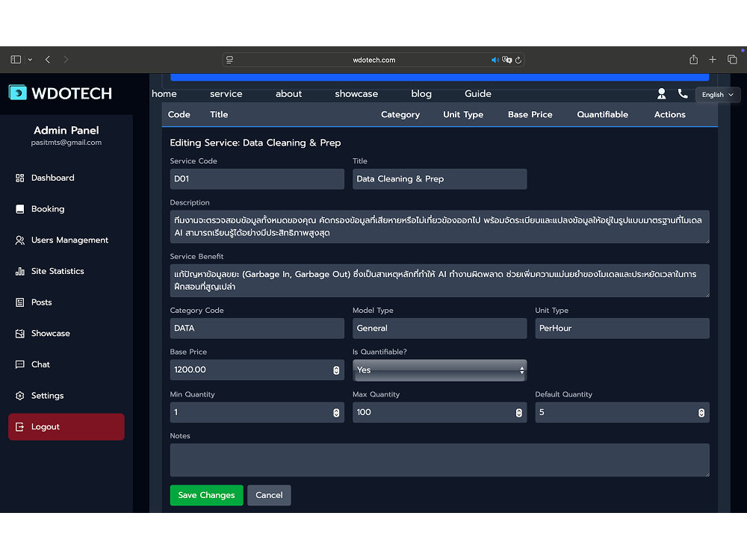Click the Default Quantity stepper arrows
Screen dimensions: 747x560
pos(701,412)
